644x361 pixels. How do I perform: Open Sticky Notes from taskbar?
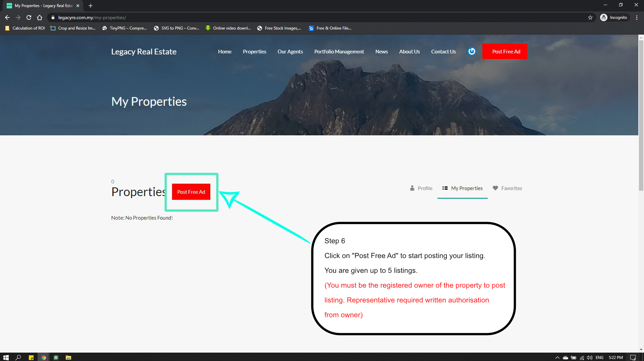[x=31, y=357]
